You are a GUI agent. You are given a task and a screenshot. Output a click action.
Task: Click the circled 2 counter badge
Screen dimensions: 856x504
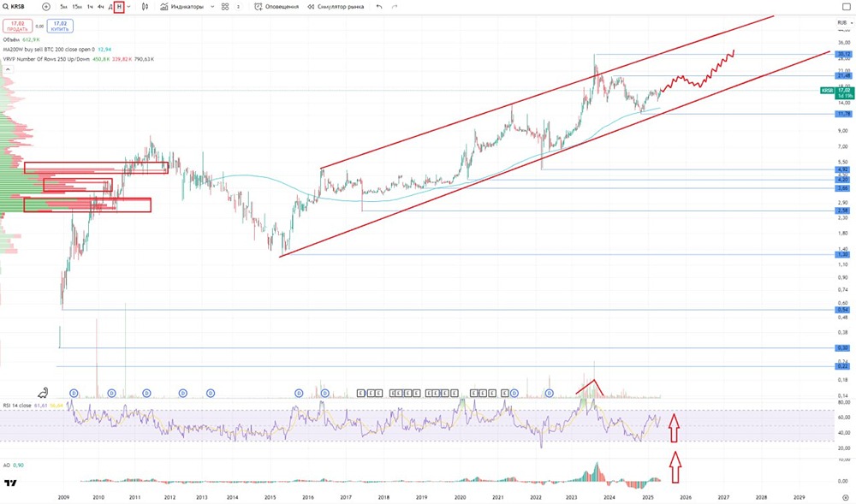238,7
